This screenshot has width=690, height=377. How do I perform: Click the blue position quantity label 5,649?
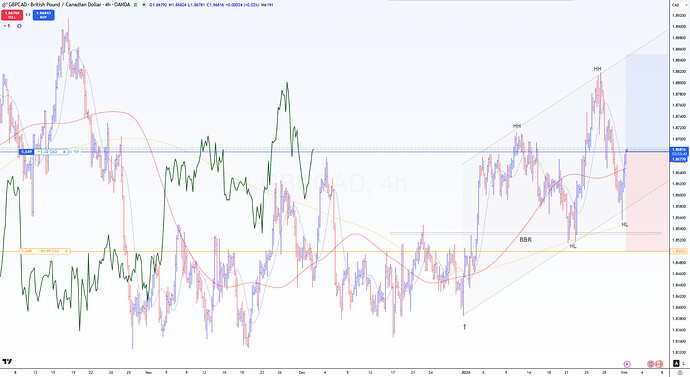click(x=26, y=152)
